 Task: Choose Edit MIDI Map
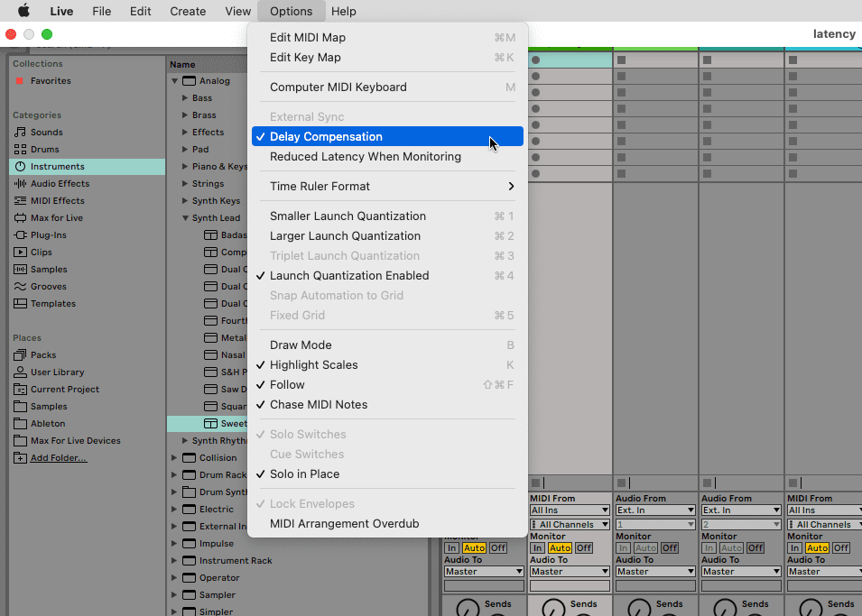click(387, 37)
